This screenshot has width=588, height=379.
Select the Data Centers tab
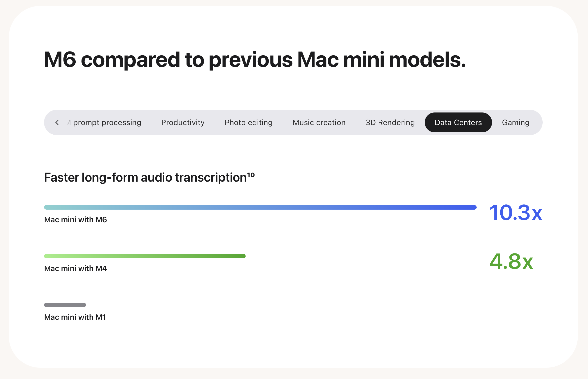point(458,122)
